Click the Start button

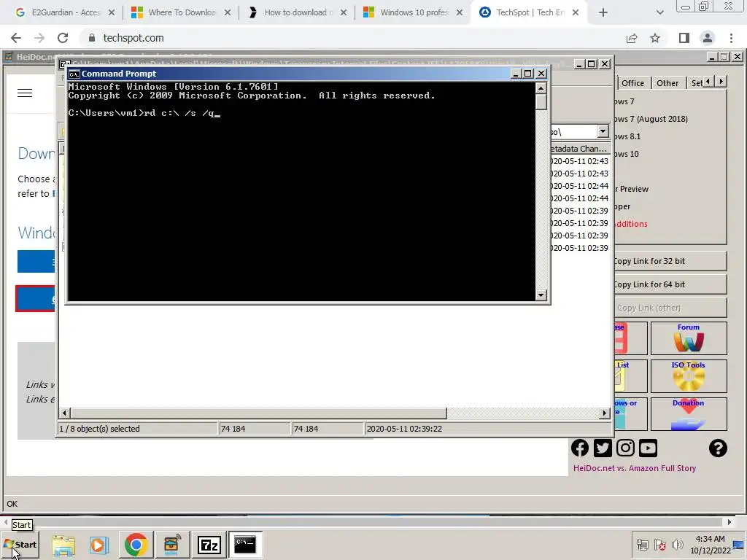[20, 545]
